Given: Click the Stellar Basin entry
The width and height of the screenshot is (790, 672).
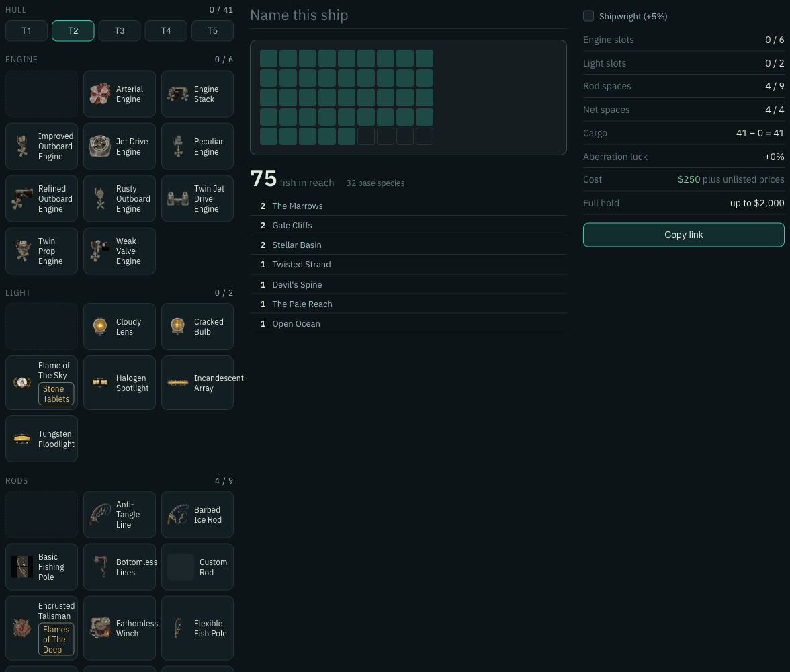Looking at the screenshot, I should coord(408,245).
